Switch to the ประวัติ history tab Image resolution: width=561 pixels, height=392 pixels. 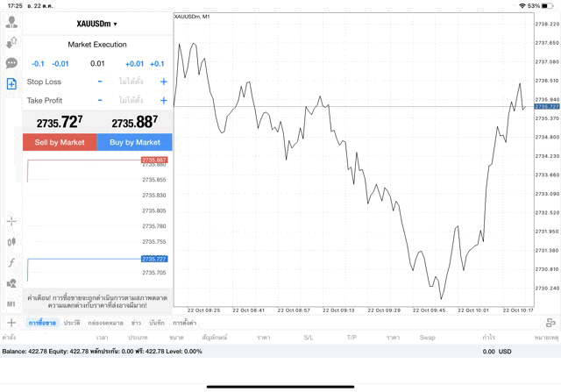72,323
